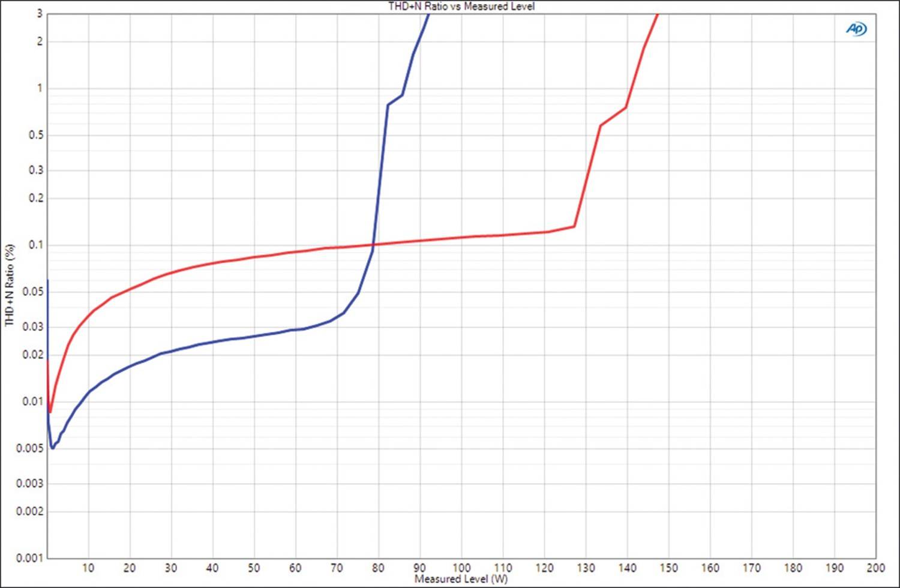Click the X-axis tick 70
This screenshot has height=588, width=900.
[337, 568]
